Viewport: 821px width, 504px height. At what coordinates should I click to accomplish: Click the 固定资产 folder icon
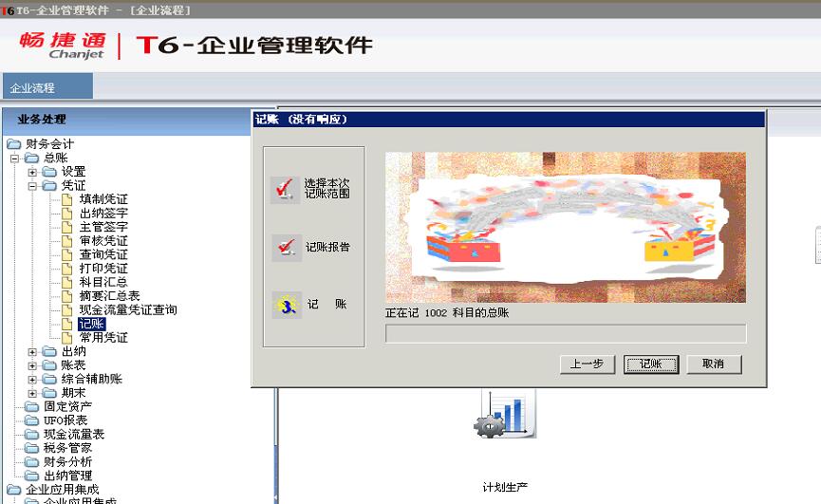pos(32,406)
